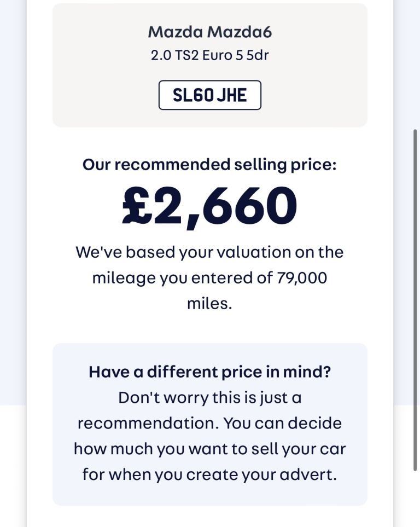Click the 79,000 mileage figure

click(302, 278)
